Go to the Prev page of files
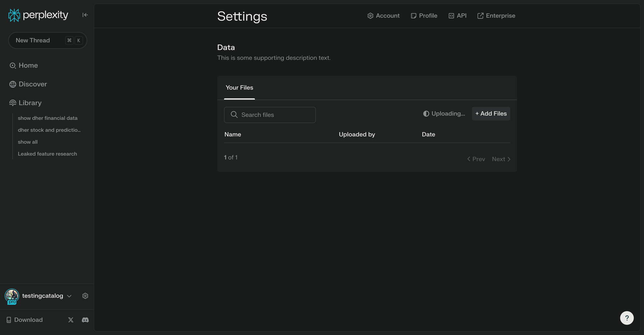The width and height of the screenshot is (644, 335). (x=476, y=159)
